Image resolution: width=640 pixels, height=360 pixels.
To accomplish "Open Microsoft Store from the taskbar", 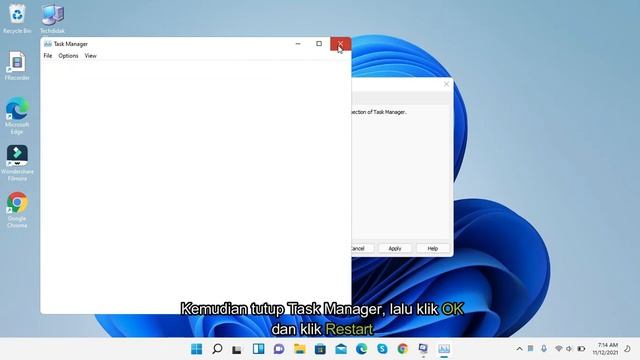I will click(320, 349).
